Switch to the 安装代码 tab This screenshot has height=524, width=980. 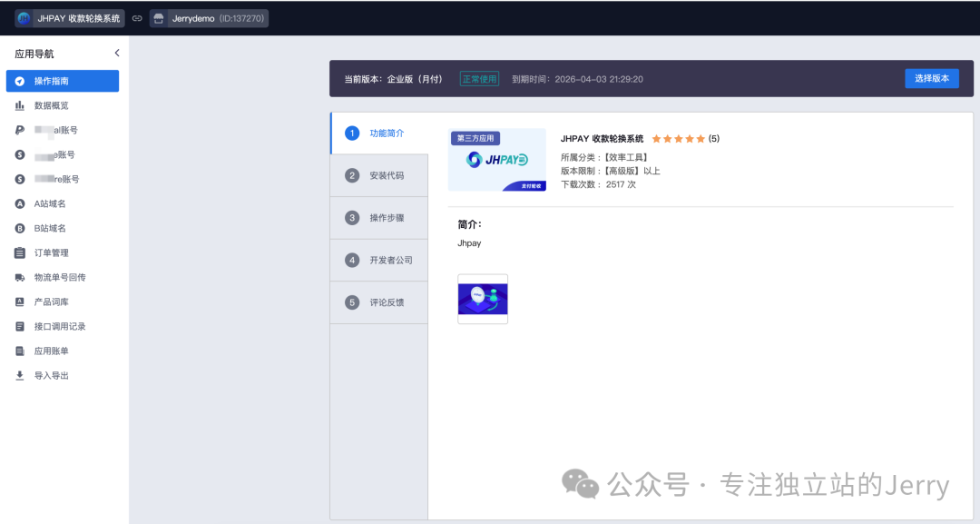click(379, 174)
